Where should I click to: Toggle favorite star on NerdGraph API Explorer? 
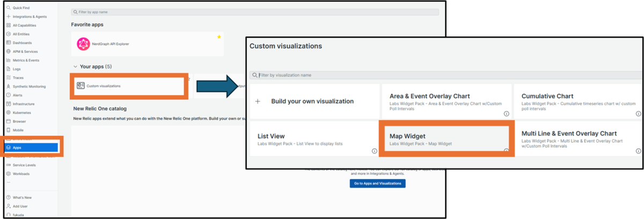click(x=219, y=37)
